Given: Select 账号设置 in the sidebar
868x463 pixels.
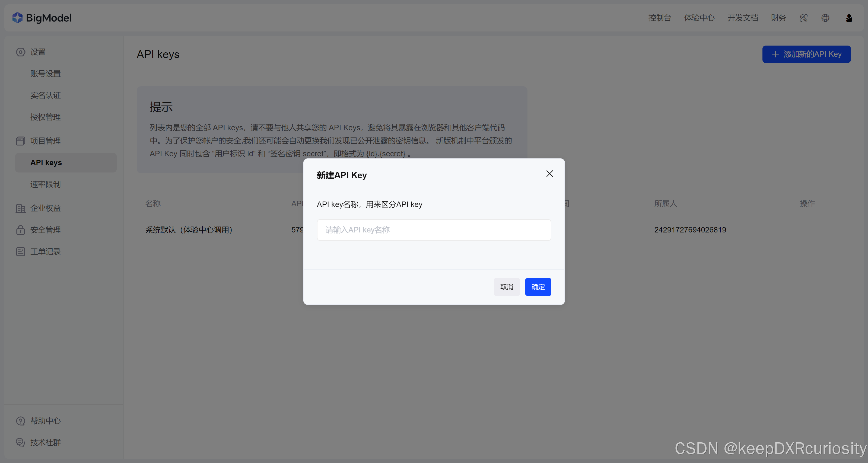Looking at the screenshot, I should click(x=46, y=74).
